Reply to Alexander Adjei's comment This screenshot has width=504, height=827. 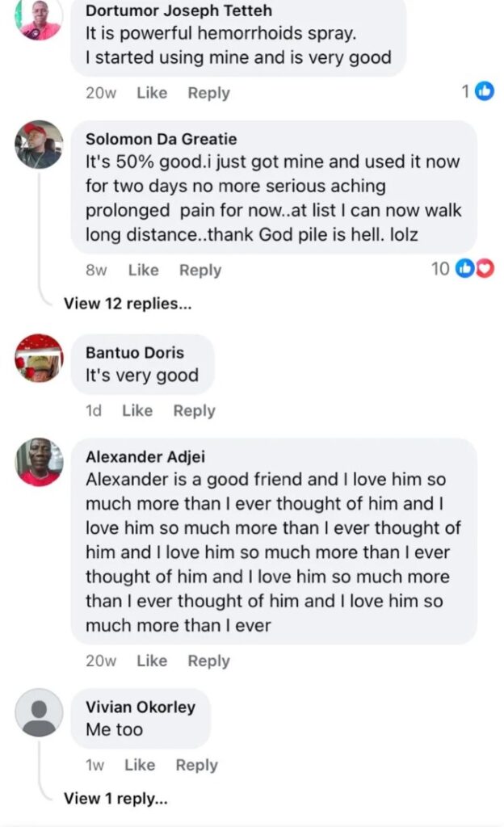(208, 661)
